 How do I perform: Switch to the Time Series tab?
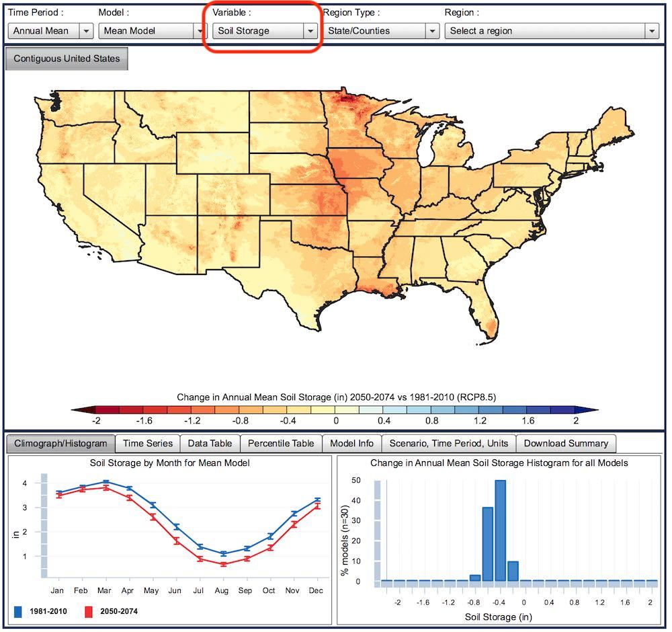coord(147,443)
